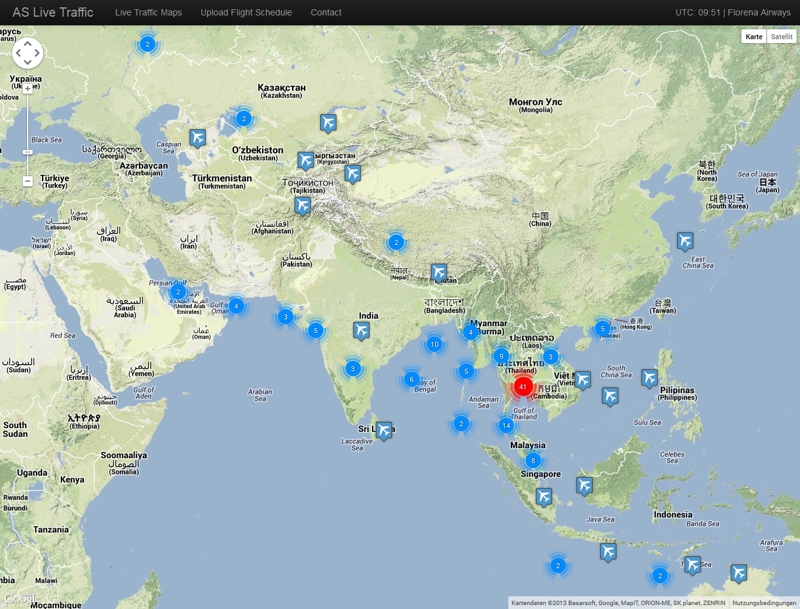Click the map pan control
Viewport: 800px width, 609px height.
point(28,53)
